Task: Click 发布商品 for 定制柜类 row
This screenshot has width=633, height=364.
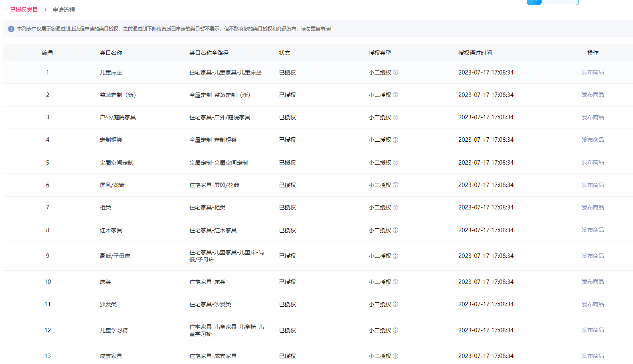Action: [593, 140]
